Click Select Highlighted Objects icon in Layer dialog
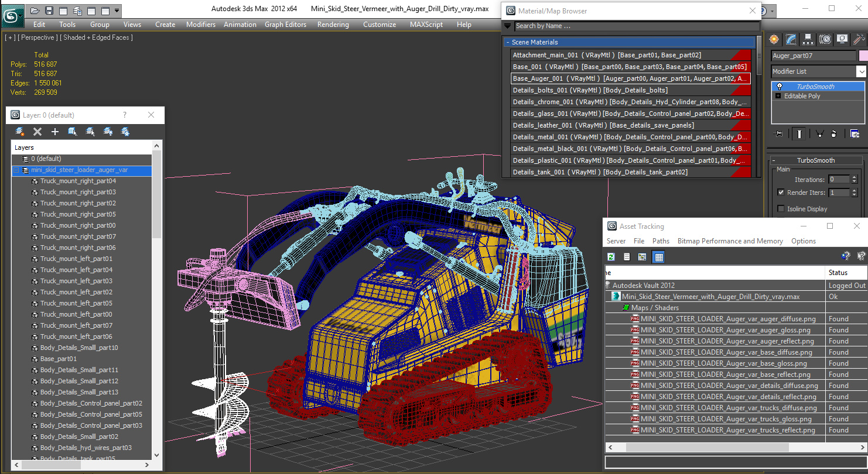868x474 pixels. (x=73, y=132)
